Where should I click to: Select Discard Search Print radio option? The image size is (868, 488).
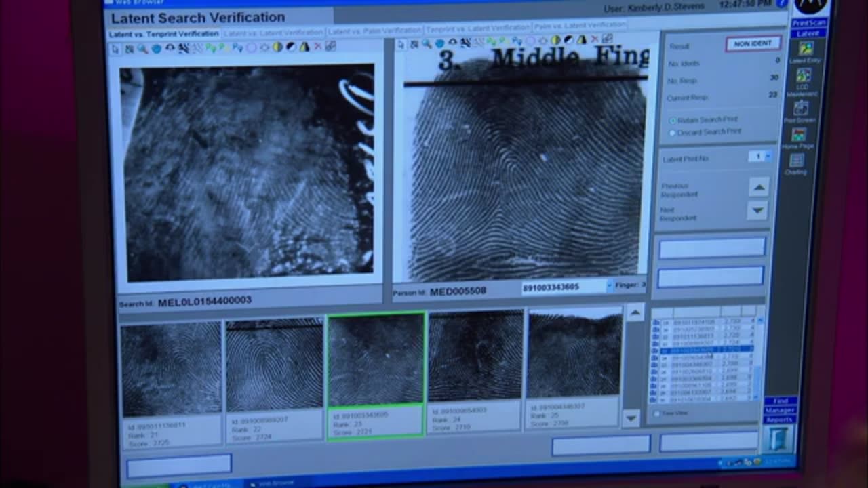pyautogui.click(x=673, y=132)
